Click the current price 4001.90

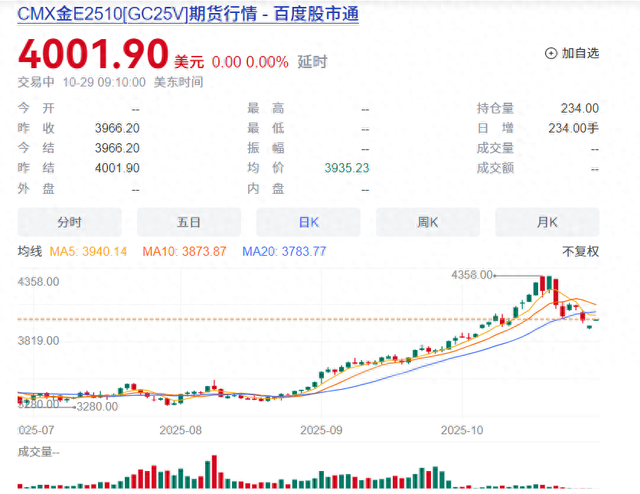pyautogui.click(x=93, y=54)
